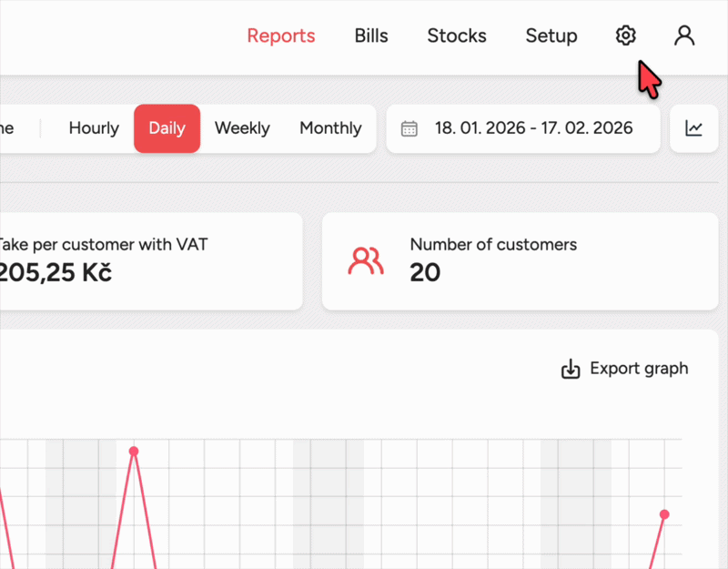Switch the grouping to Monthly
This screenshot has height=569, width=728.
[330, 128]
